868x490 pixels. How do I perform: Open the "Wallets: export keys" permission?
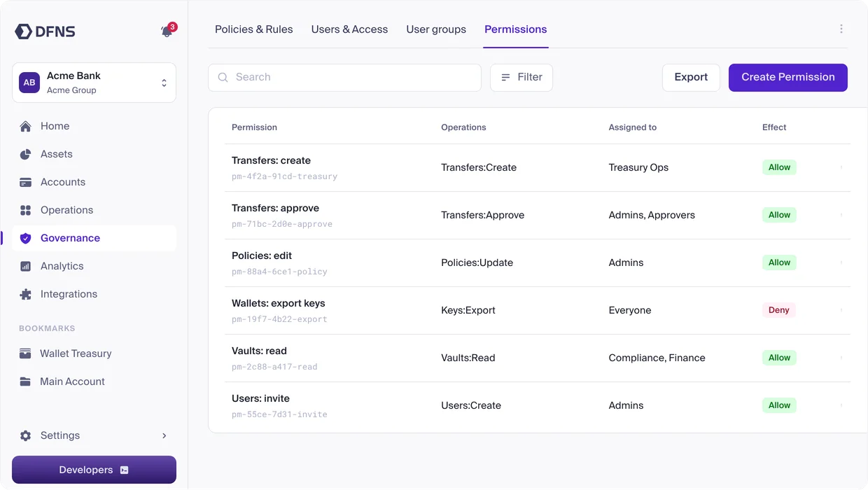tap(279, 303)
